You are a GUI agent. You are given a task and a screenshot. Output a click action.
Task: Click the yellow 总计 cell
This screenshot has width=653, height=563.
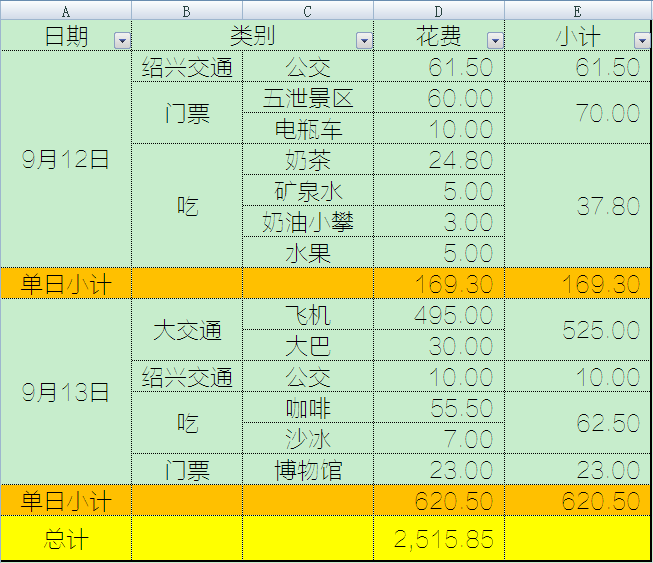(66, 539)
